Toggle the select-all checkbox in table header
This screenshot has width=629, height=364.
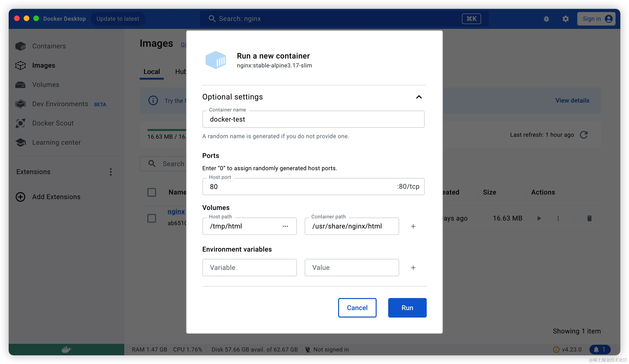[x=151, y=192]
